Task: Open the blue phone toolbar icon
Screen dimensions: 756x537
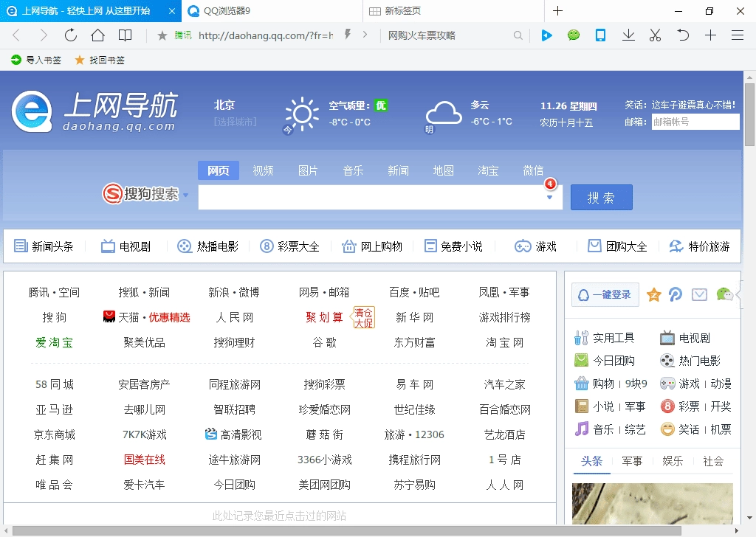Action: (x=600, y=35)
